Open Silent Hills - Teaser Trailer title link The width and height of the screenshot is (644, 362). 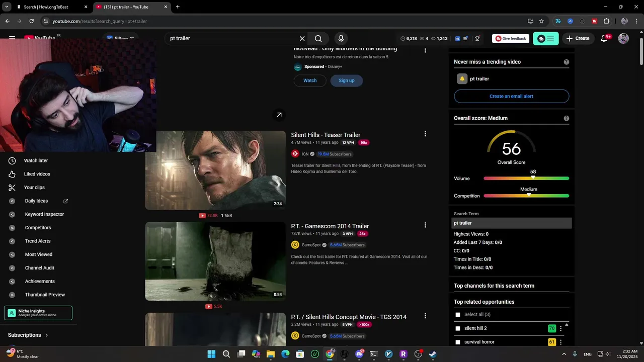click(326, 135)
